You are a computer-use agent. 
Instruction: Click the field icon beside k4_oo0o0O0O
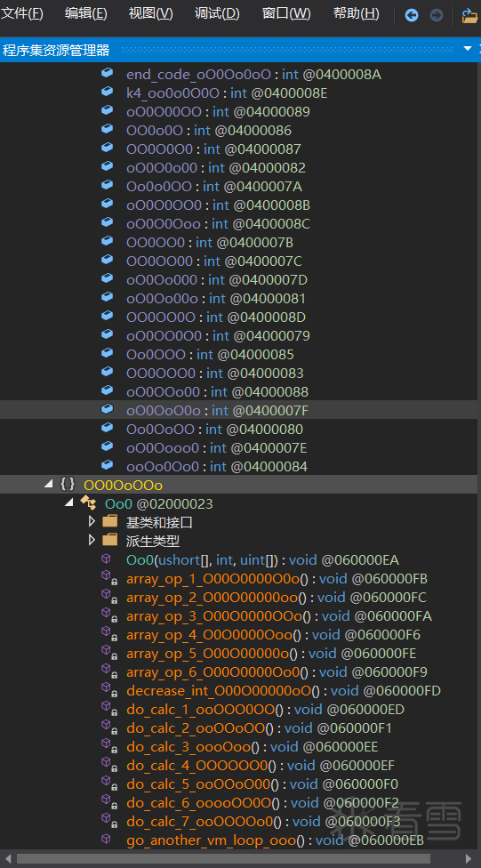[x=107, y=92]
